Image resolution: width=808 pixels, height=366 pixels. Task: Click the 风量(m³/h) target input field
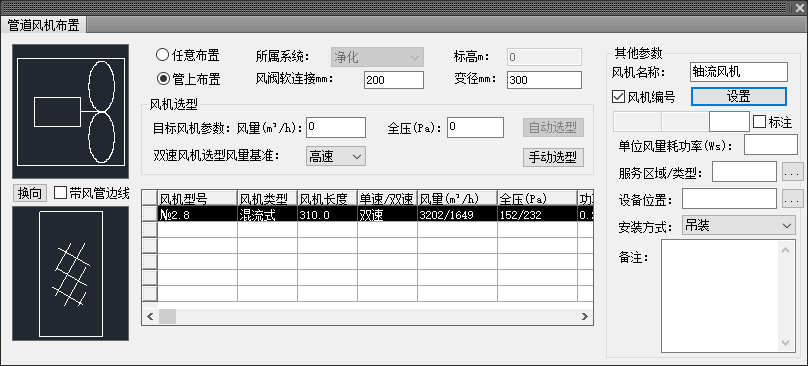pos(336,127)
